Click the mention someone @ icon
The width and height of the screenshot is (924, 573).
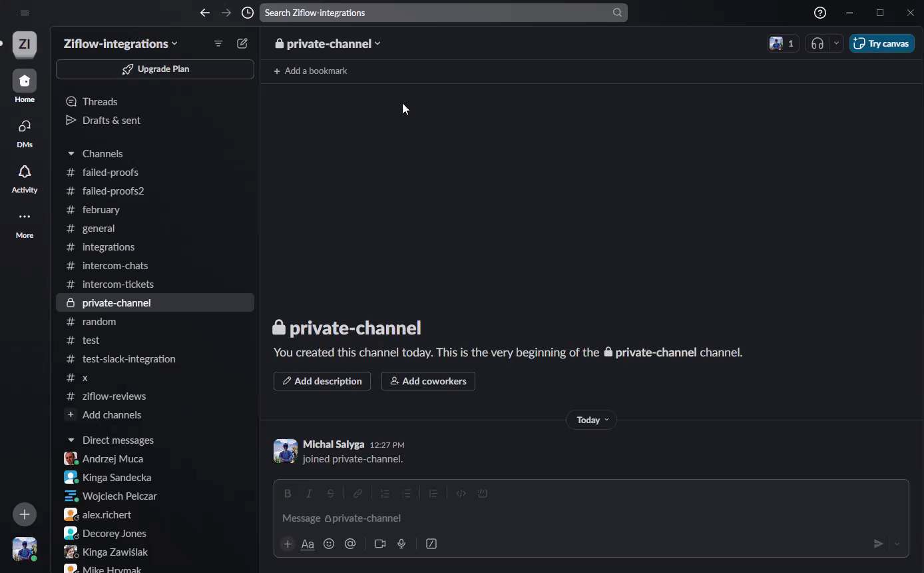pos(350,544)
